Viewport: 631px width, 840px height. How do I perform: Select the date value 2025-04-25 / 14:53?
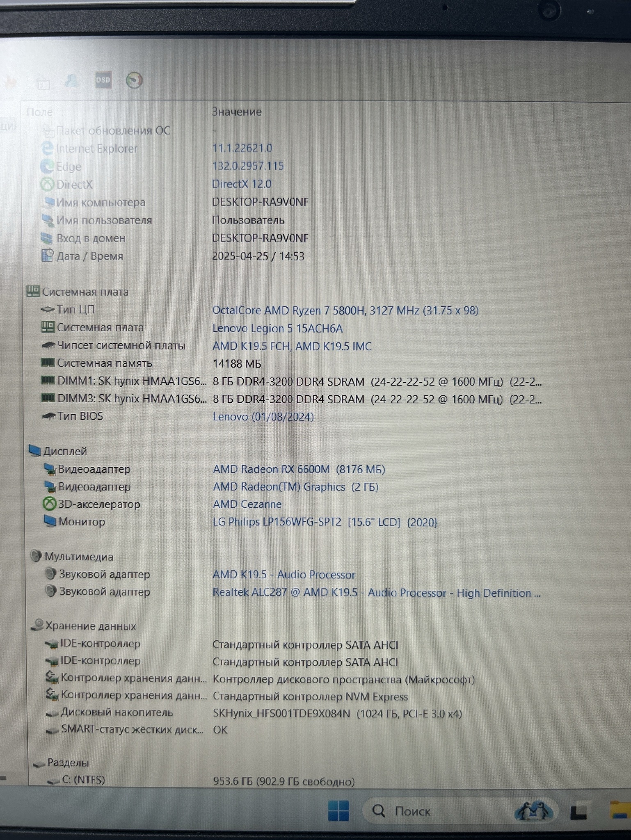[258, 256]
